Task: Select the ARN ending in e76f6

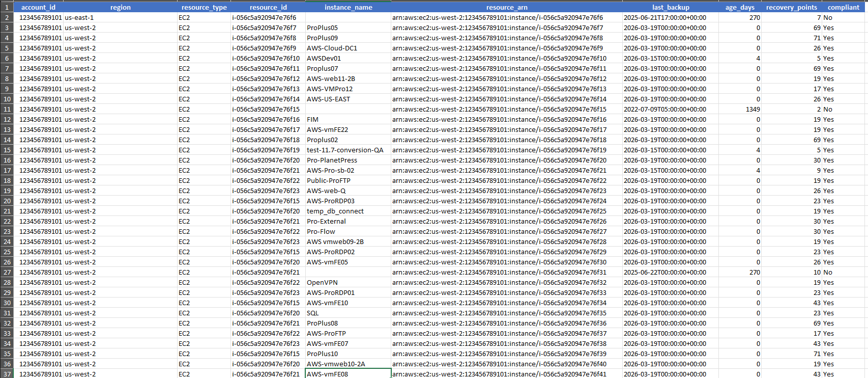Action: pyautogui.click(x=507, y=17)
